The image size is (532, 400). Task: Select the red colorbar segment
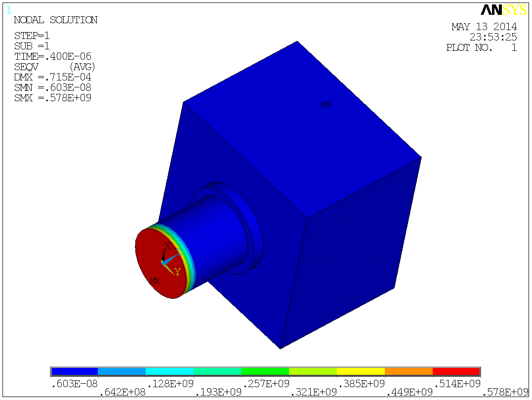point(455,370)
